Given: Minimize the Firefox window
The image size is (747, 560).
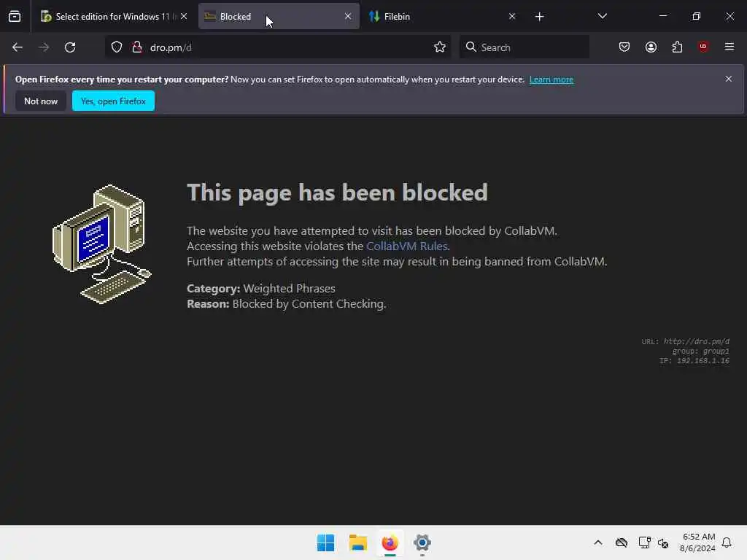Looking at the screenshot, I should click(662, 16).
